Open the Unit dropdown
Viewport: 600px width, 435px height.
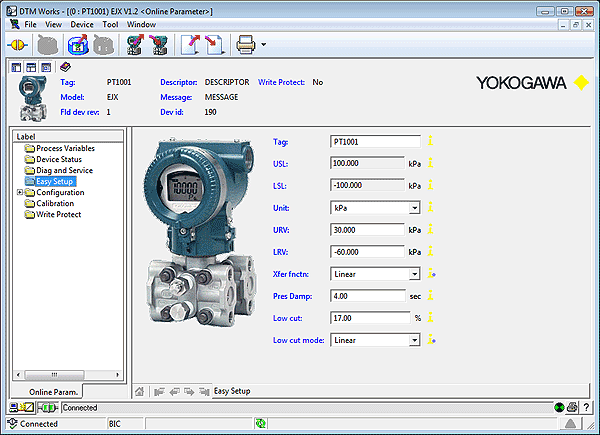pyautogui.click(x=414, y=208)
